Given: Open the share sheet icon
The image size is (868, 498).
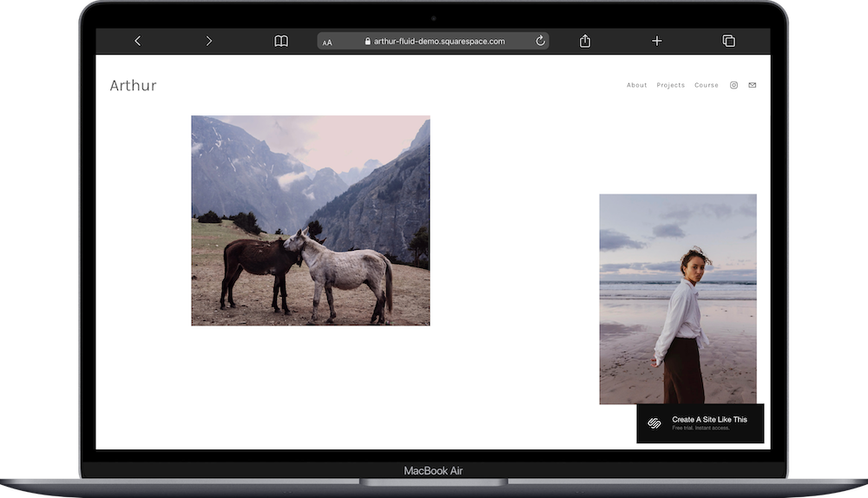Looking at the screenshot, I should pyautogui.click(x=585, y=41).
